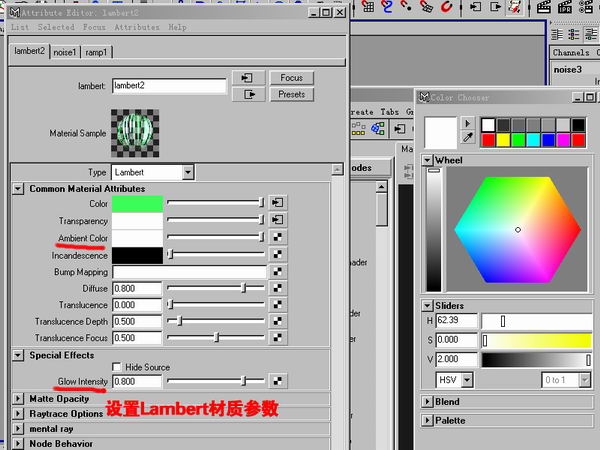
Task: Switch to the ramp1 tab
Action: pos(96,52)
